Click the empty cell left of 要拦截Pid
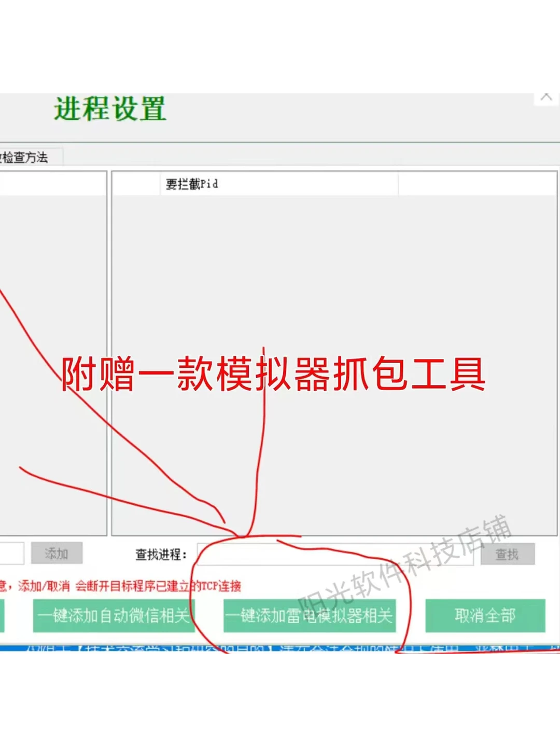560x747 pixels. pyautogui.click(x=135, y=184)
